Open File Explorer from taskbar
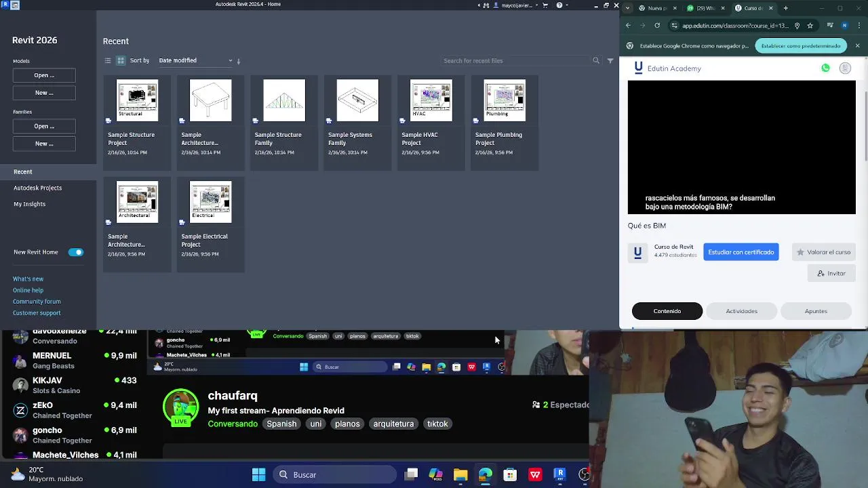 tap(460, 474)
